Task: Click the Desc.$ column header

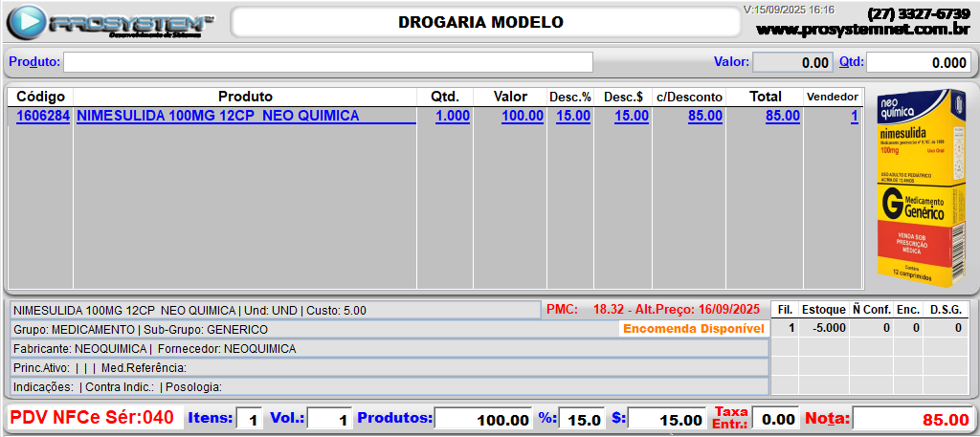Action: click(x=623, y=97)
